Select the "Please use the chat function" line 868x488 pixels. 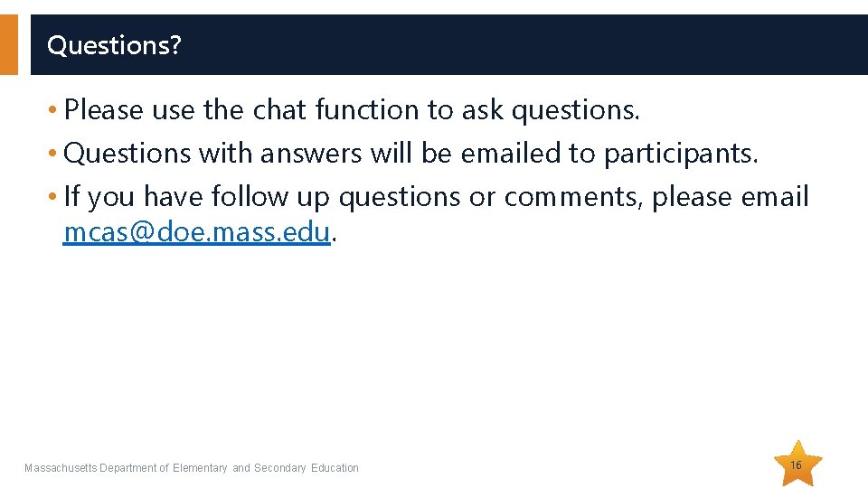click(352, 109)
